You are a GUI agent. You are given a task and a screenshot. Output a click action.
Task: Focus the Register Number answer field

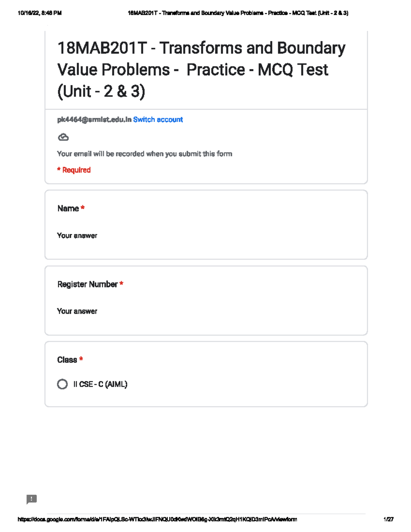(x=77, y=311)
